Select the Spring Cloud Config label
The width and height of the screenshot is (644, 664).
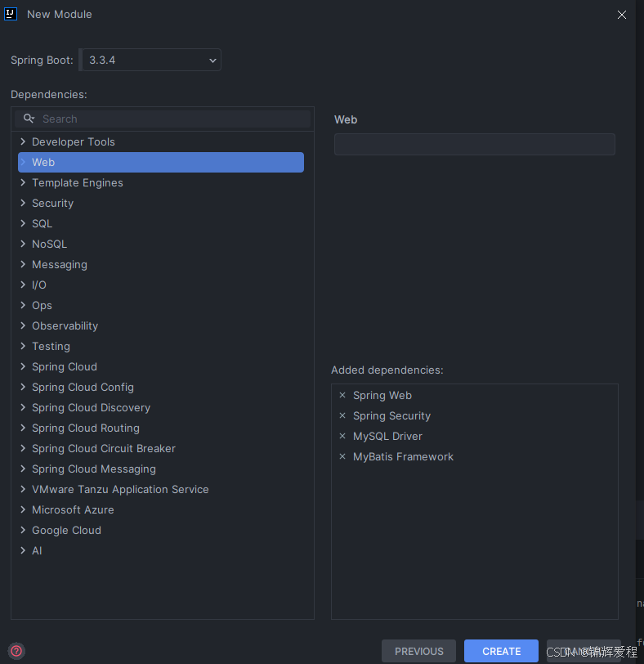pos(83,388)
